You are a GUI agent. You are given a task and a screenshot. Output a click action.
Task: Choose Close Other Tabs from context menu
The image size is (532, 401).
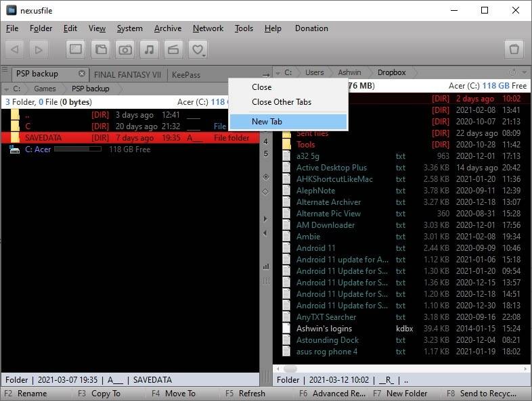click(288, 102)
